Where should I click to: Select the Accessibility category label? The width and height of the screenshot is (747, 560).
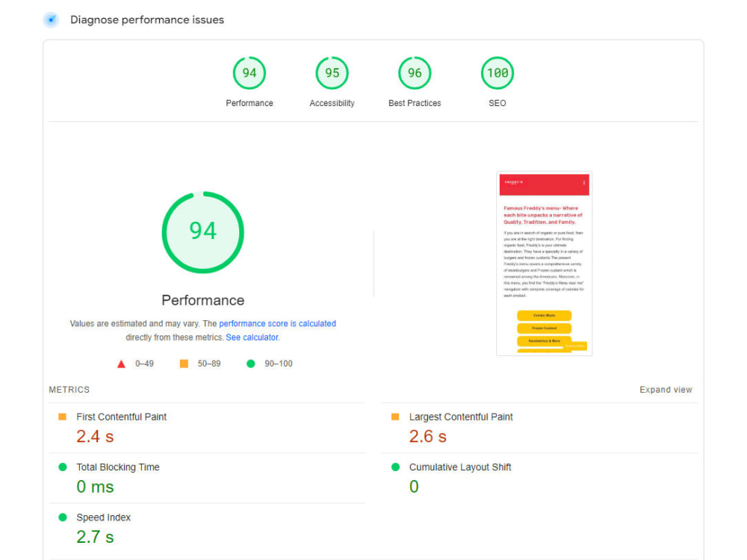332,103
